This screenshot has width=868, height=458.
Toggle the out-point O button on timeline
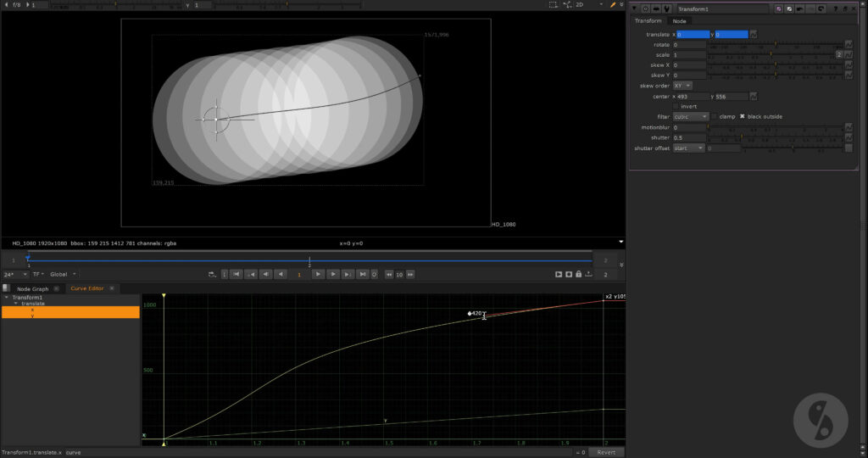(374, 274)
